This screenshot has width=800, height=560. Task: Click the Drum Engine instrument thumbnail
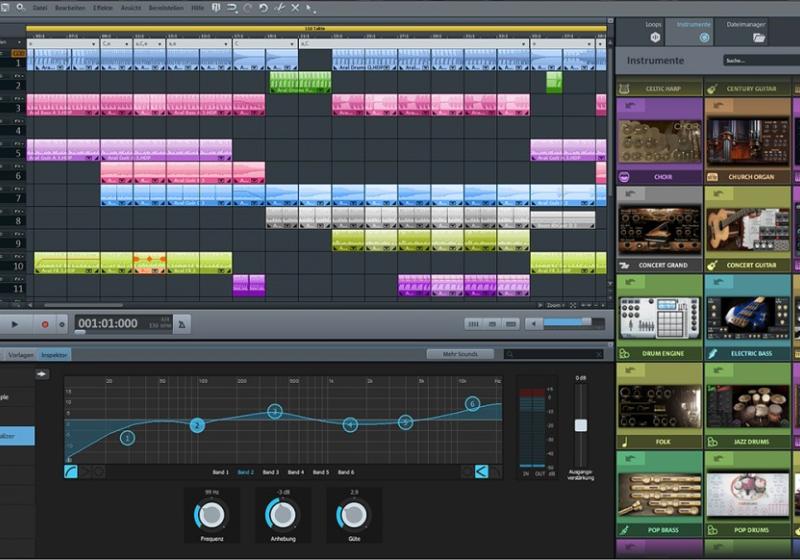[x=659, y=319]
